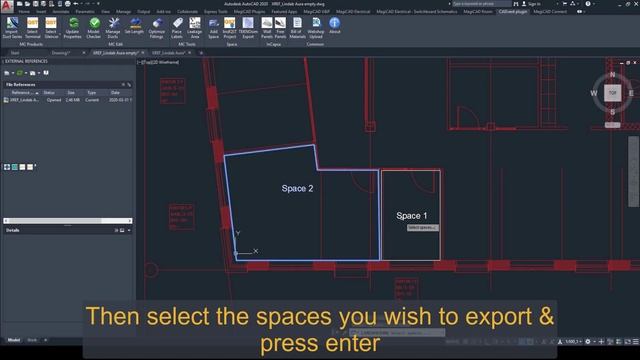Click the Attach DWG icon in External References
Image resolution: width=640 pixels, height=360 pixels.
click(x=7, y=73)
